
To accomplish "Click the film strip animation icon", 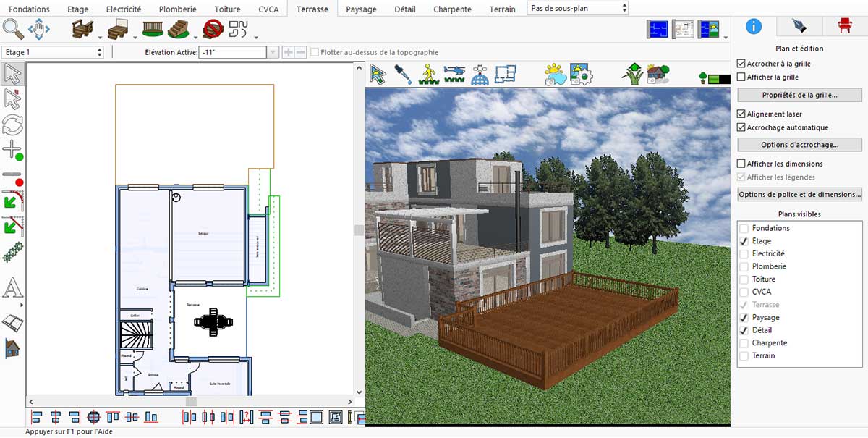I will coord(13,321).
